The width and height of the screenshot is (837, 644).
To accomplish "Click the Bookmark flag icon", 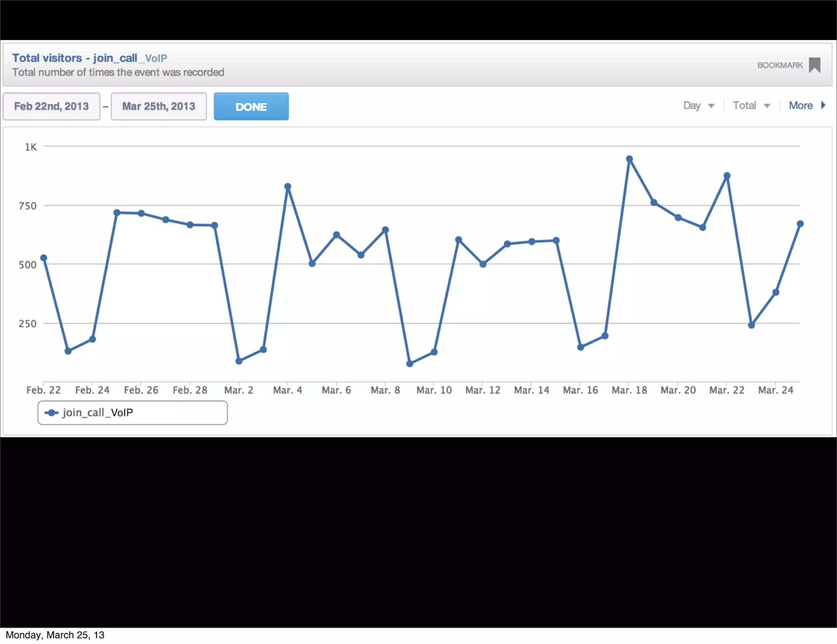I will point(814,65).
